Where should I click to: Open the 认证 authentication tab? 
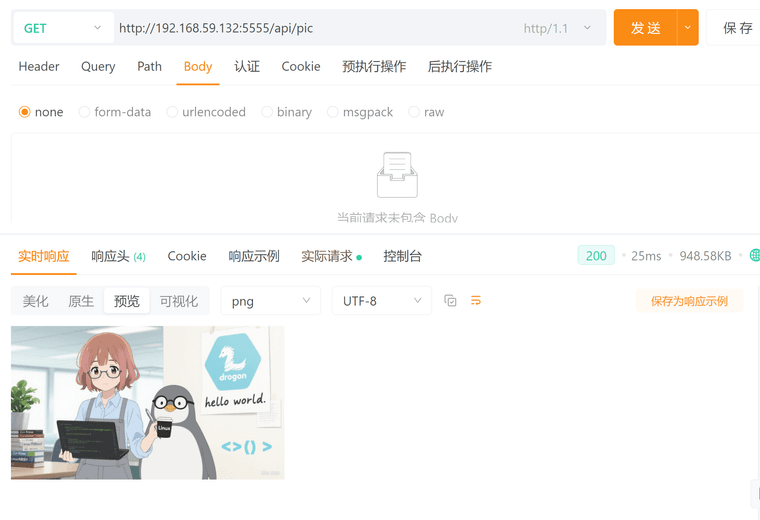click(247, 66)
